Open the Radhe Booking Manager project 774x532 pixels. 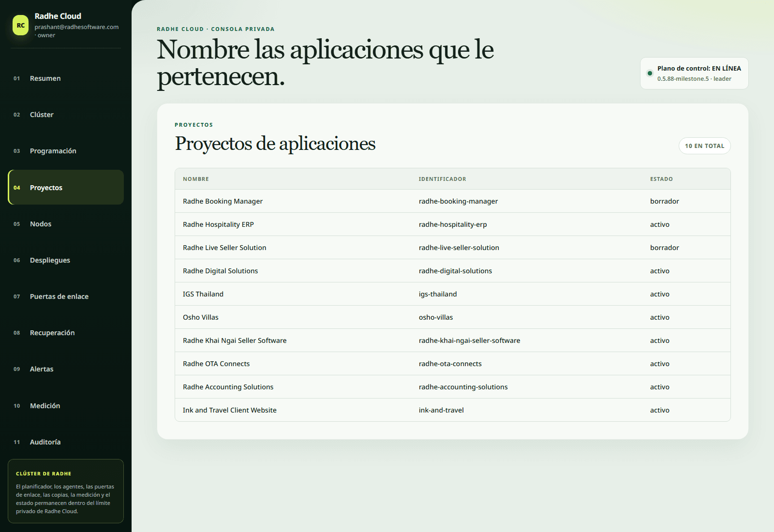453,201
